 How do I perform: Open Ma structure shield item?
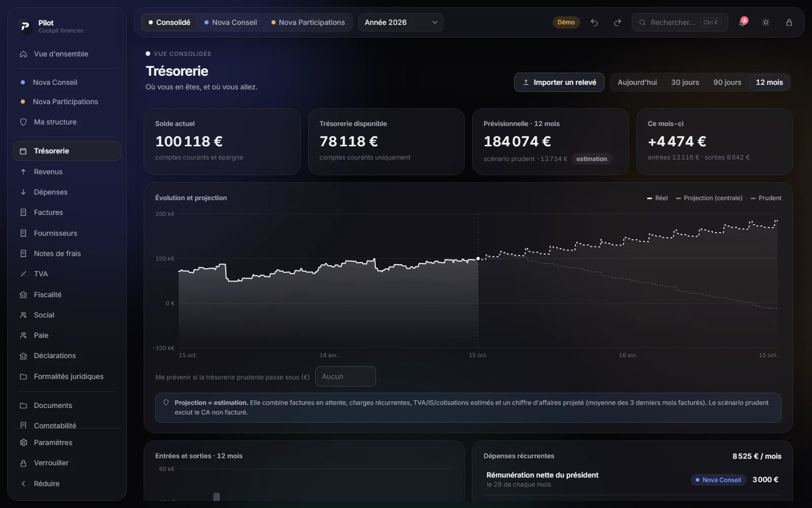(x=67, y=122)
